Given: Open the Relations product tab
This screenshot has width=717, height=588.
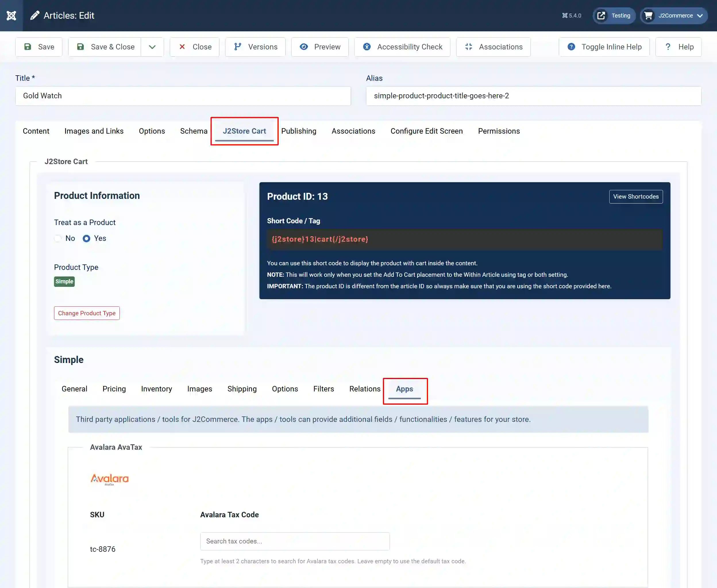Looking at the screenshot, I should tap(365, 389).
